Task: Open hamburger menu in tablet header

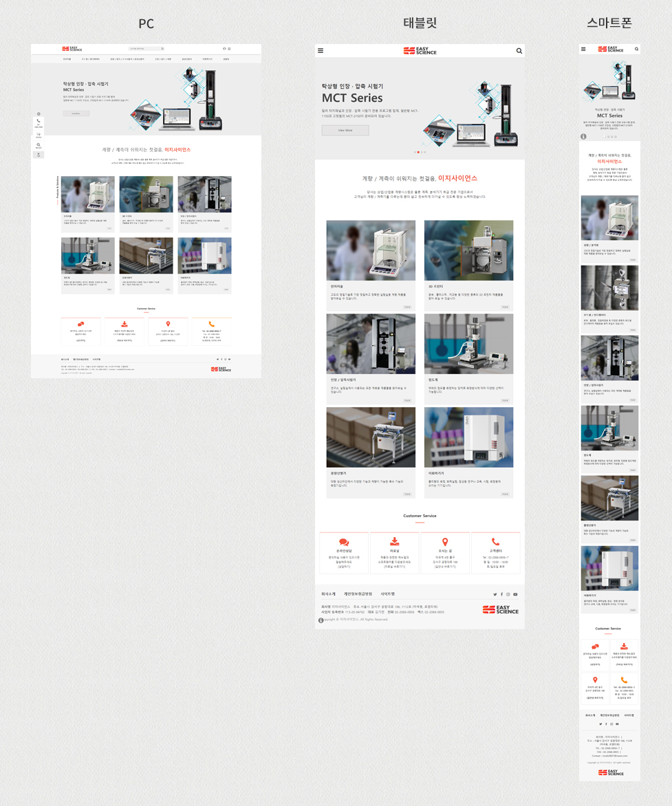Action: 321,51
